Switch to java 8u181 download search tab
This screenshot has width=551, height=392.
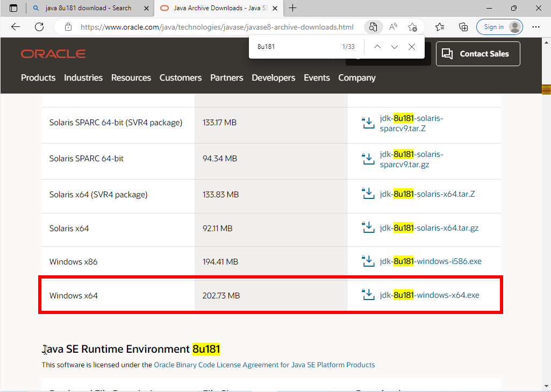(90, 8)
